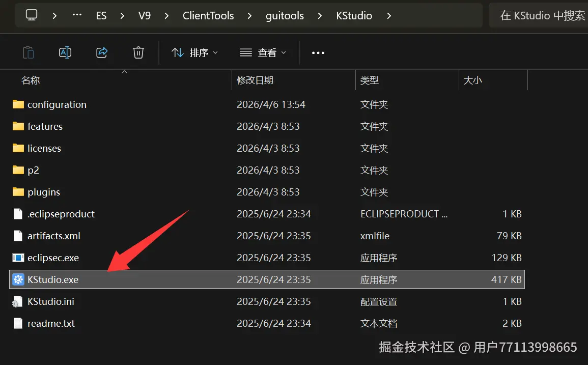Click the 2 KB size cell

pos(512,323)
